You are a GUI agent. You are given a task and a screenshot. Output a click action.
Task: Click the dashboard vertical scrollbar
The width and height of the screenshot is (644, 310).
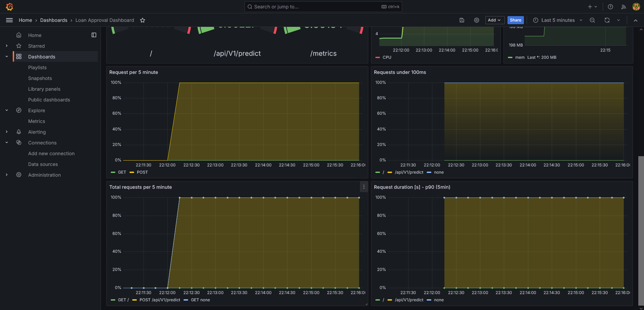point(641,230)
